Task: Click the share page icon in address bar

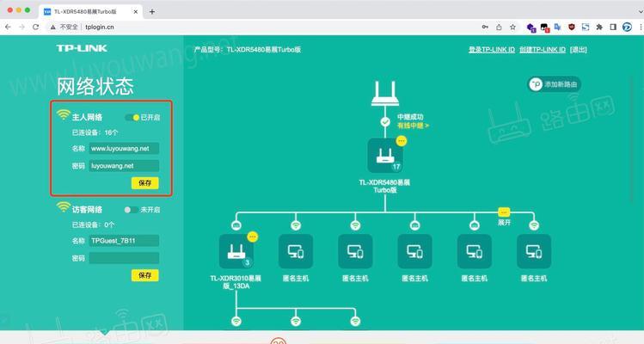Action: point(499,28)
